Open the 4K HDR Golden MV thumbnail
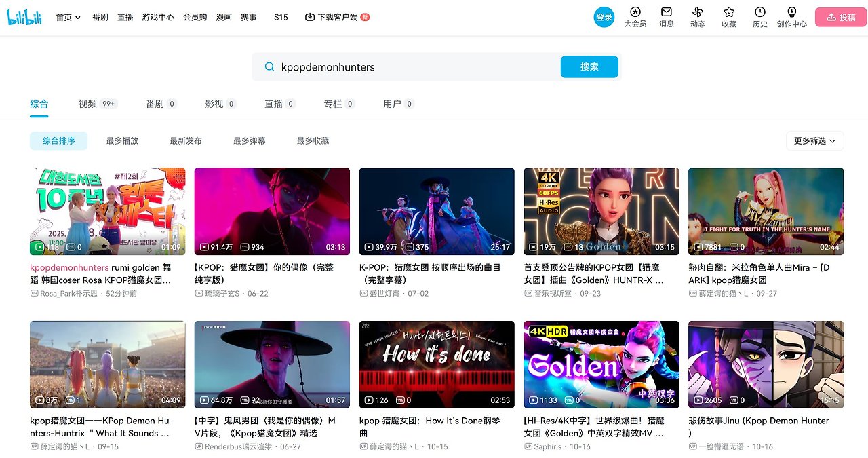Screen dimensions: 868x458 [601, 364]
